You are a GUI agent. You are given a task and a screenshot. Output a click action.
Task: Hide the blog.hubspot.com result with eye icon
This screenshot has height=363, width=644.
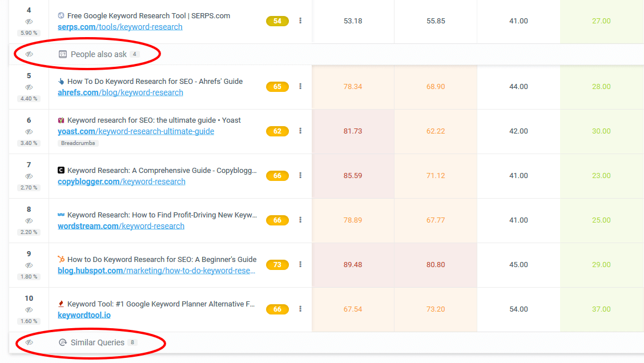coord(29,265)
